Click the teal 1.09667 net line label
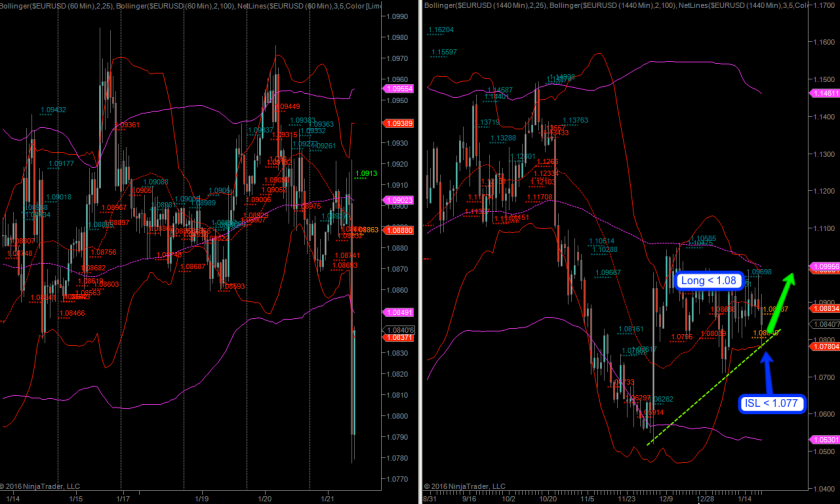Screen dimensions: 840x504 tap(608, 273)
